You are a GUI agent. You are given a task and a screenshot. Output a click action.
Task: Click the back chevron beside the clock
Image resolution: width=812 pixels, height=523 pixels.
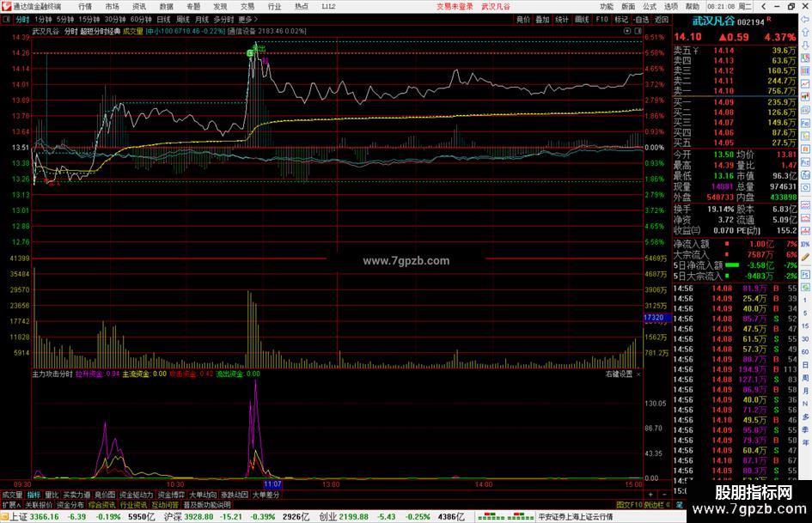[763, 7]
